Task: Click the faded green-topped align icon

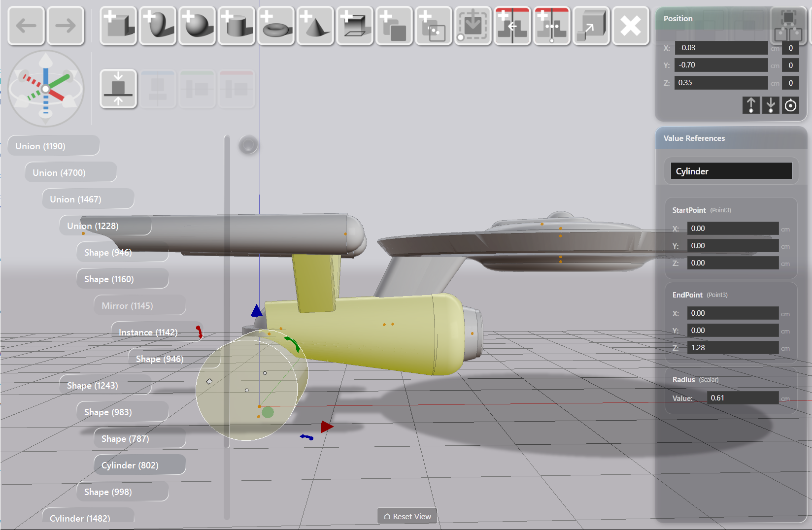Action: point(197,89)
